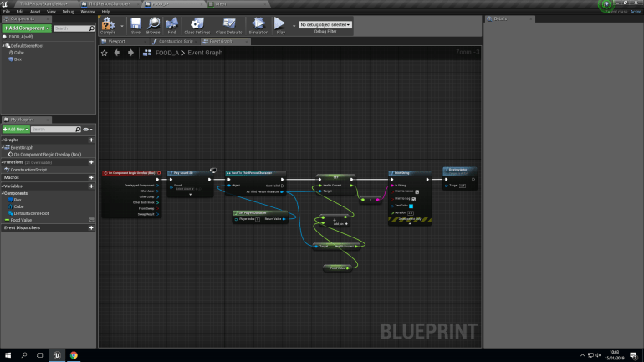The width and height of the screenshot is (644, 362).
Task: Open the Debug menu
Action: (69, 12)
